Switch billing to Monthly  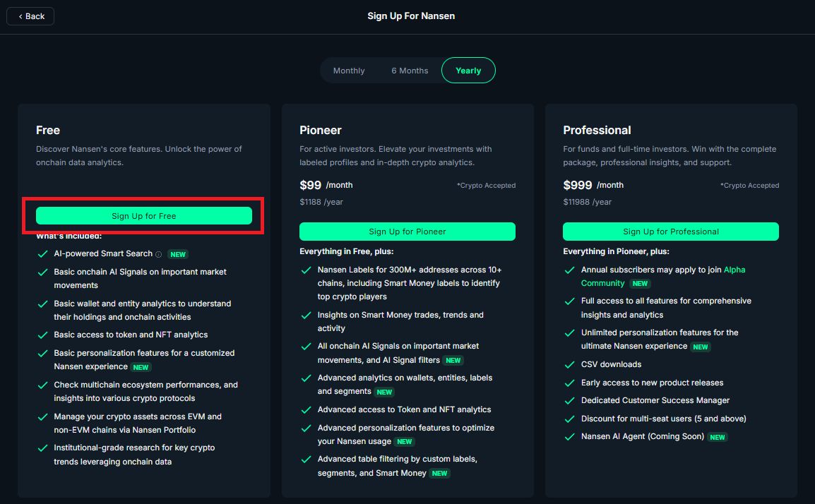pos(349,71)
